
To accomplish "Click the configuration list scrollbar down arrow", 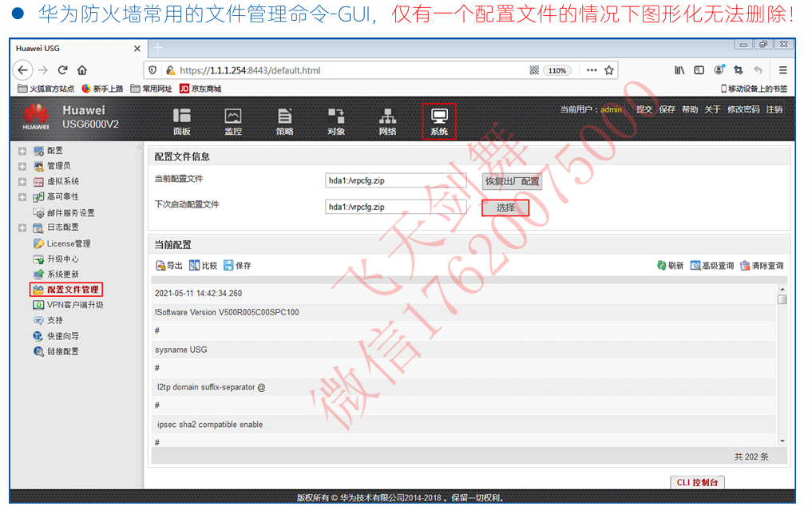I will 782,441.
